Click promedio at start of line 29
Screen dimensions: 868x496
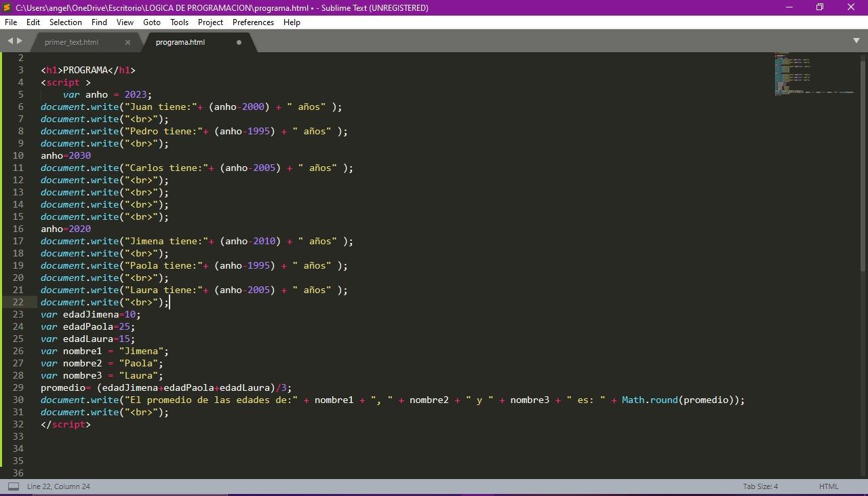point(63,387)
